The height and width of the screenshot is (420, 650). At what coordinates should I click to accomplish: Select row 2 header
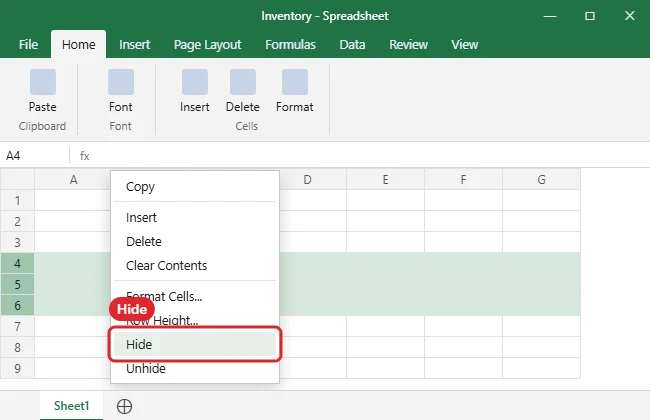click(17, 221)
